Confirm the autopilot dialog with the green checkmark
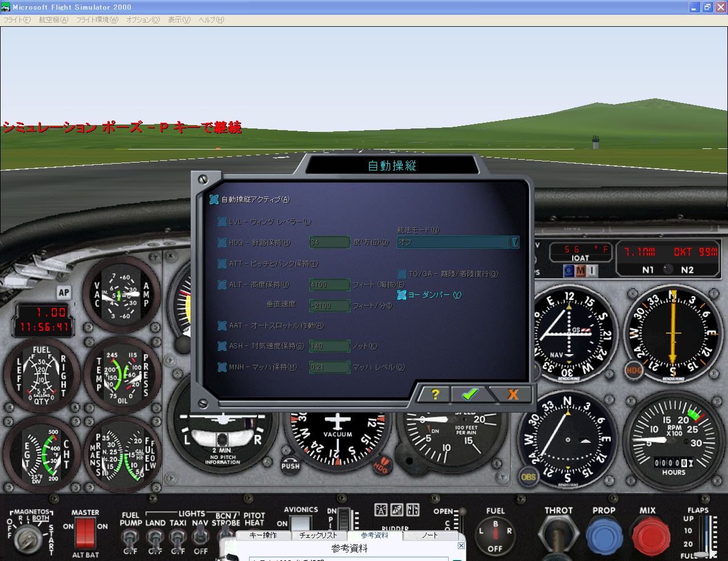The height and width of the screenshot is (561, 728). pyautogui.click(x=470, y=394)
